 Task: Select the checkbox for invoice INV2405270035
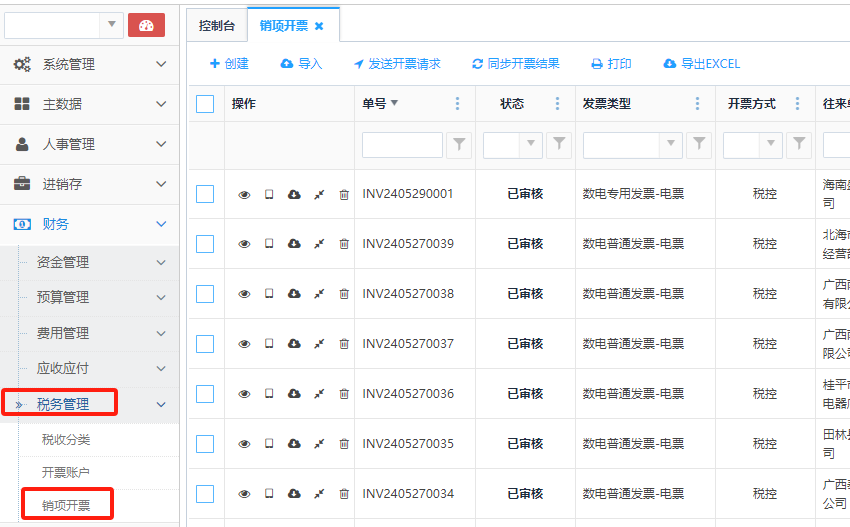pos(205,444)
